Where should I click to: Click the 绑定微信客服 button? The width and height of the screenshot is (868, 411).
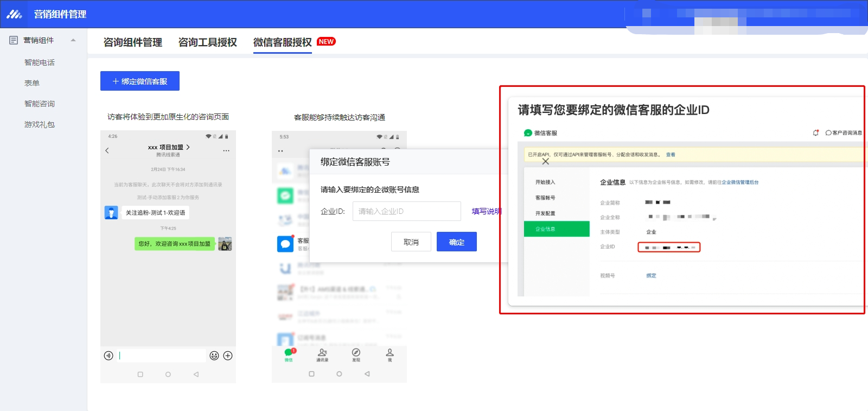(140, 81)
